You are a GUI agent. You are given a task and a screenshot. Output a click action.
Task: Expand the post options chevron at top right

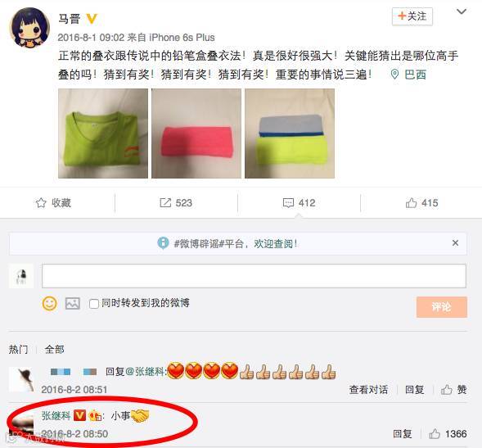point(462,12)
